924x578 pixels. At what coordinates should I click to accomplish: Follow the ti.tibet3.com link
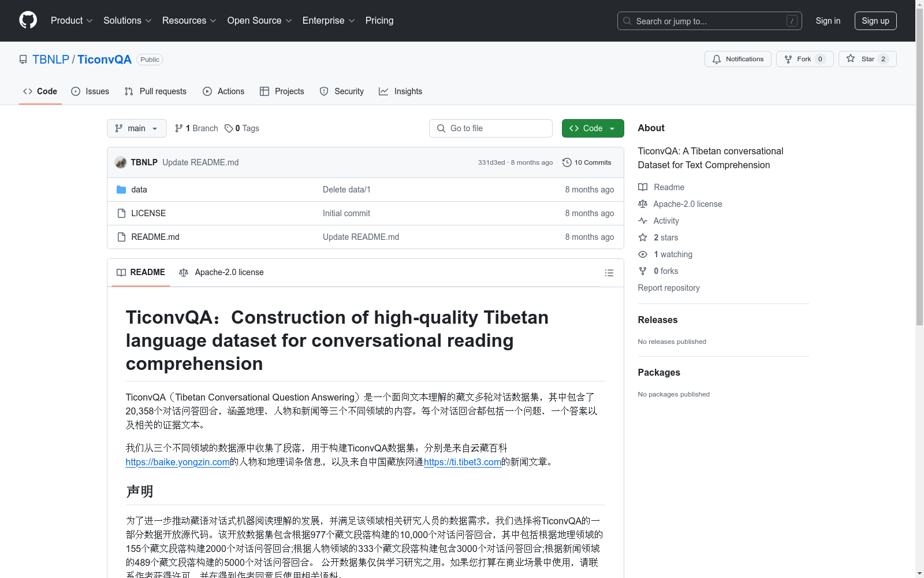463,462
